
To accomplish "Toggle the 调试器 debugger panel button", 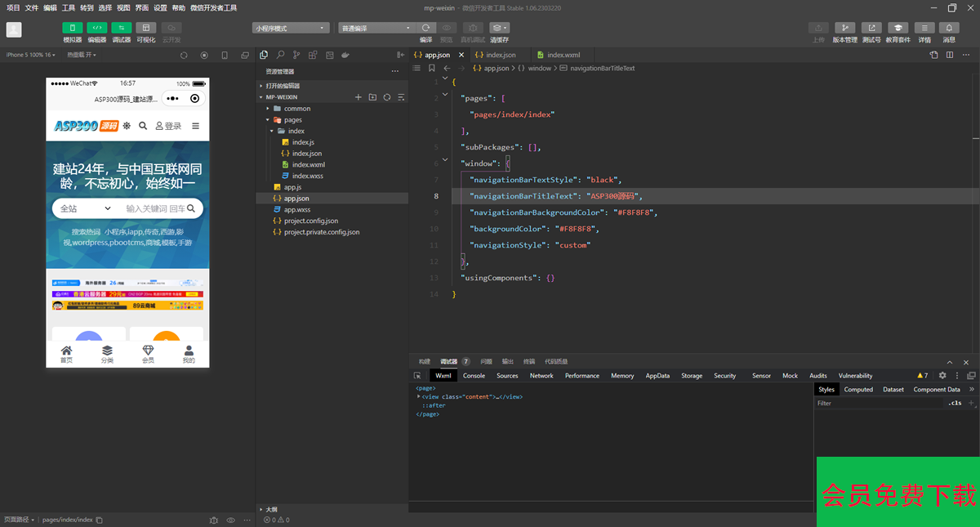I will pyautogui.click(x=122, y=28).
